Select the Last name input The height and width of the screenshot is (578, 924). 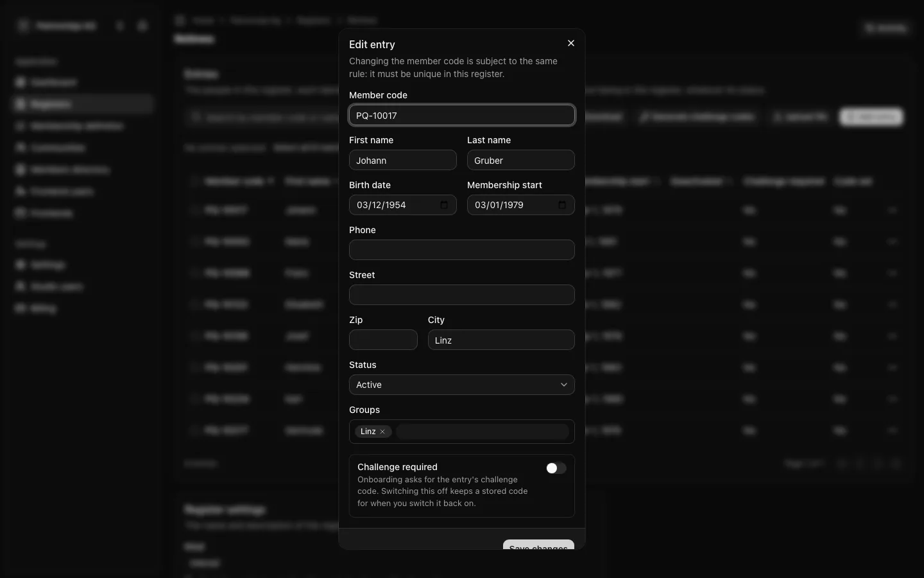(x=521, y=160)
